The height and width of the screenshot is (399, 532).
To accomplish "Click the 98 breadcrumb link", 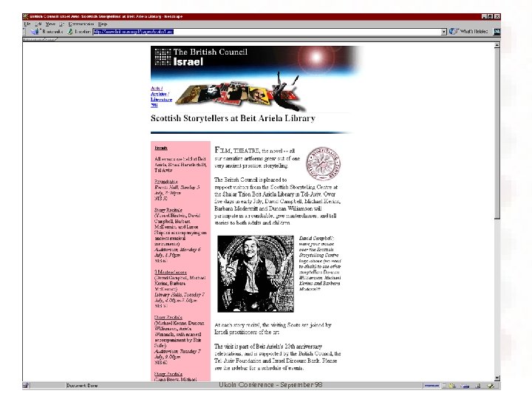I will coord(154,105).
